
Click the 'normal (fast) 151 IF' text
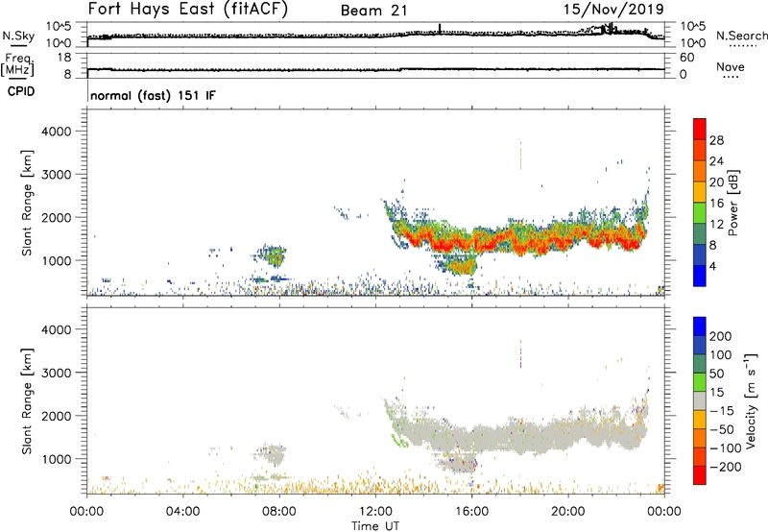point(153,95)
